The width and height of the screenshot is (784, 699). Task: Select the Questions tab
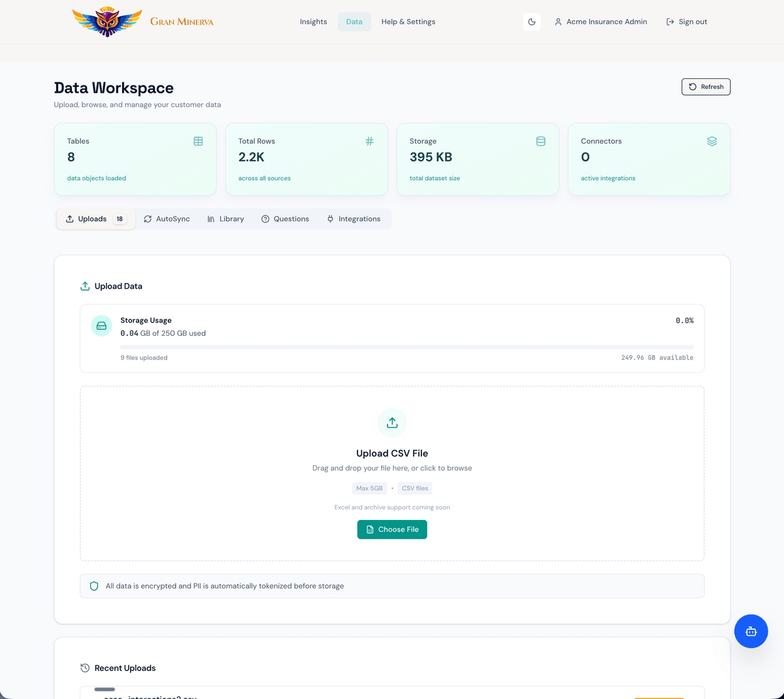pos(285,219)
